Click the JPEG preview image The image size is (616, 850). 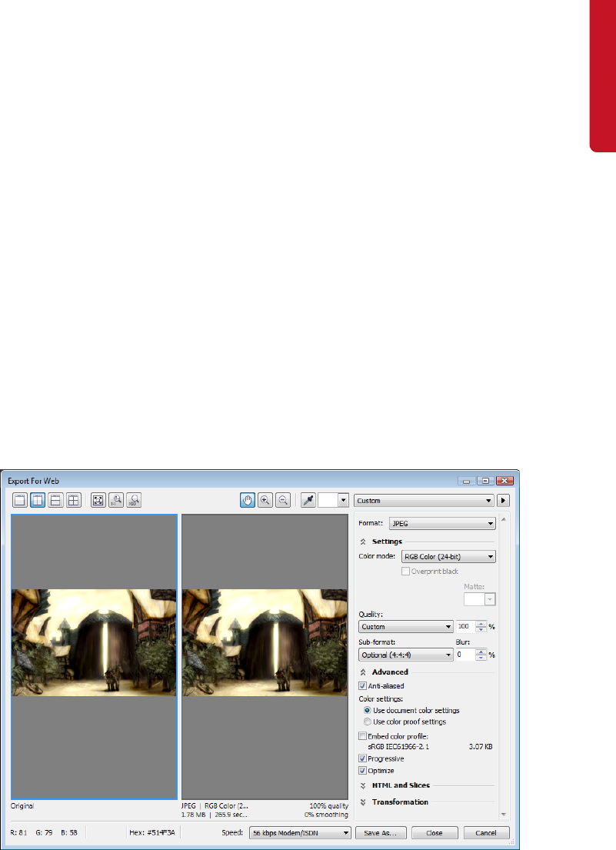(x=265, y=642)
